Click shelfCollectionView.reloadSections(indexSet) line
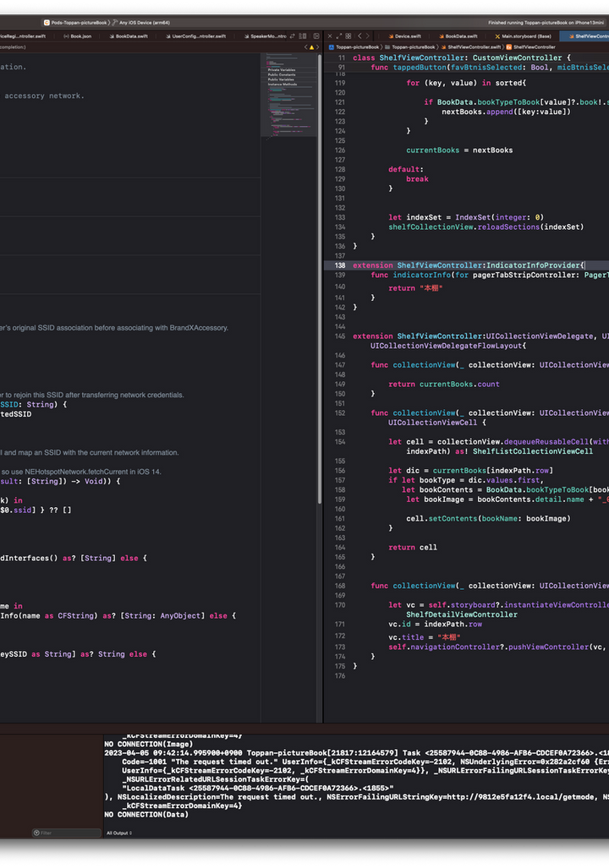Viewport: 609px width, 868px height. tap(486, 227)
